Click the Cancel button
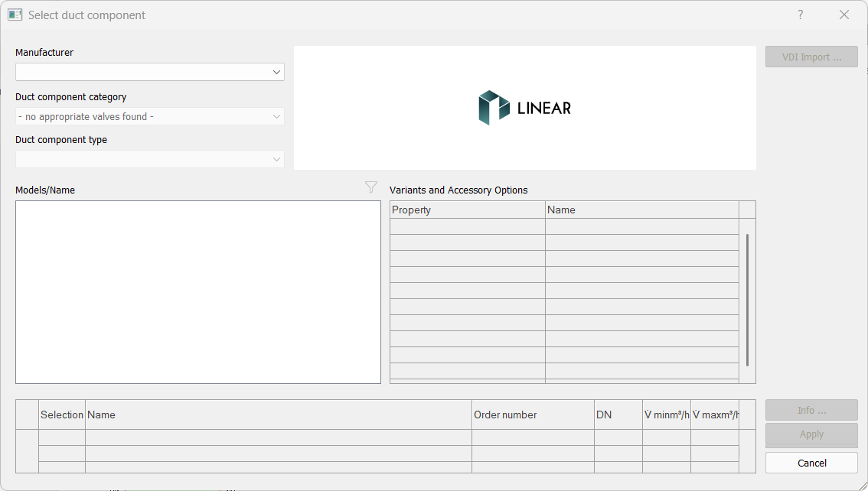 811,463
